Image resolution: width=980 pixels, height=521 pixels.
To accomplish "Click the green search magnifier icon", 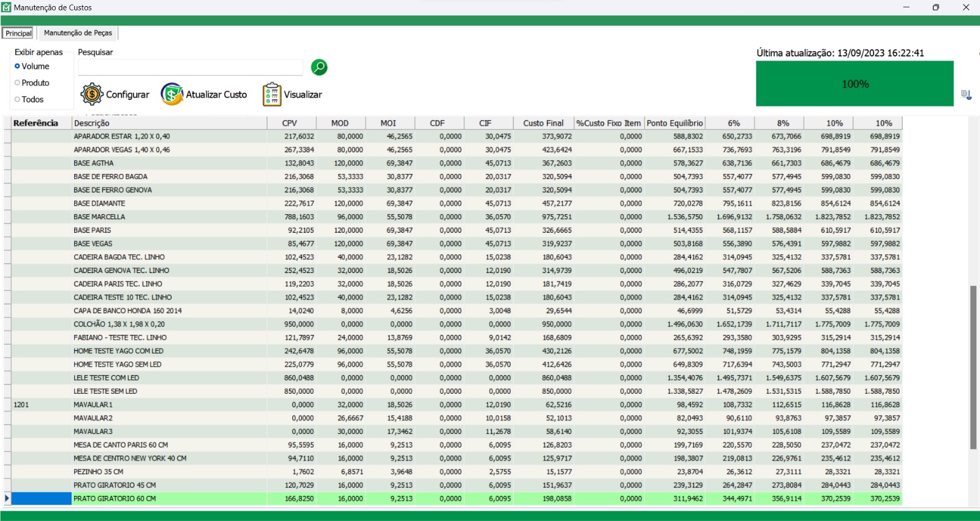I will [x=319, y=67].
